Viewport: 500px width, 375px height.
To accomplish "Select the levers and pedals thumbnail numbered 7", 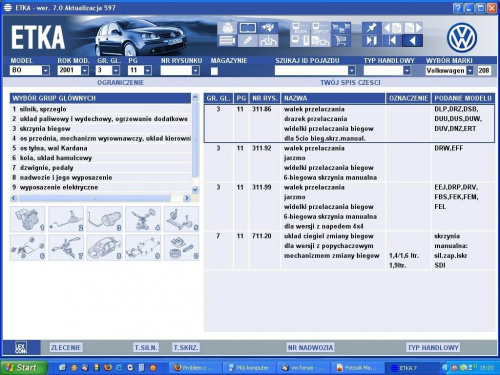I will 66,247.
